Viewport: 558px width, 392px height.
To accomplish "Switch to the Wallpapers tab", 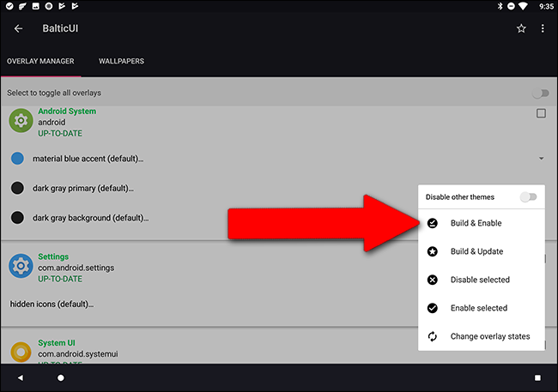I will click(121, 61).
